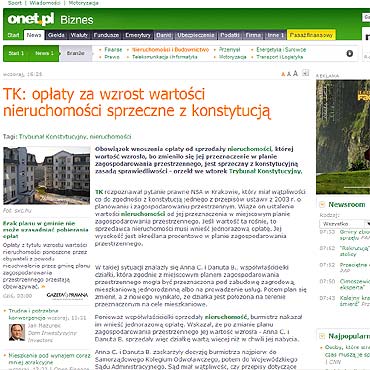Go to Sport in top bar
This screenshot has height=370, width=370.
point(15,3)
